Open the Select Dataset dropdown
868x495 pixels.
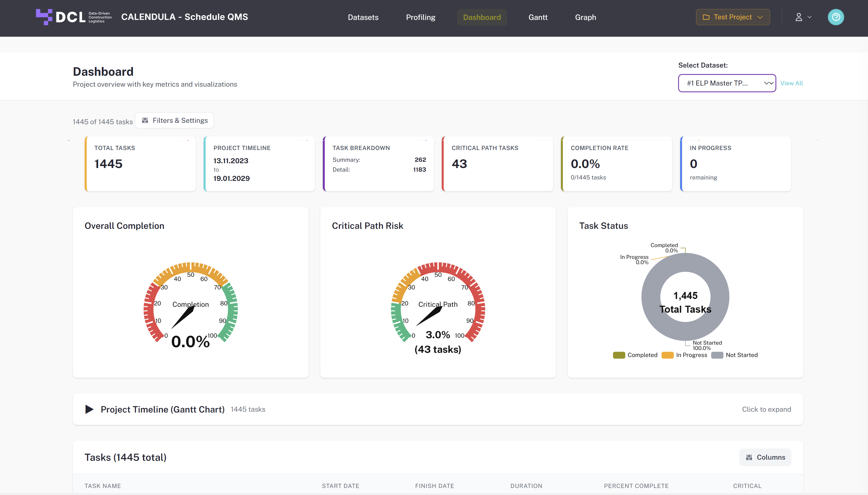pos(727,83)
